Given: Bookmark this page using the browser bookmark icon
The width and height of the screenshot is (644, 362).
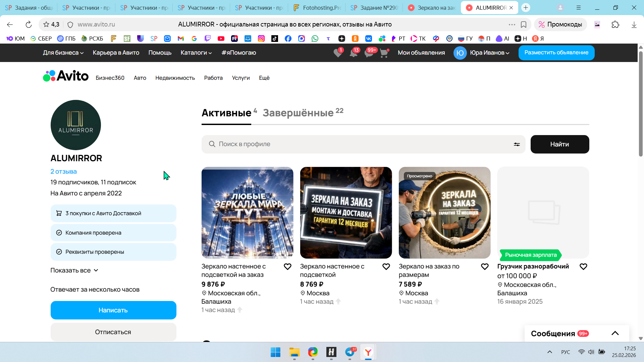Looking at the screenshot, I should 524,24.
